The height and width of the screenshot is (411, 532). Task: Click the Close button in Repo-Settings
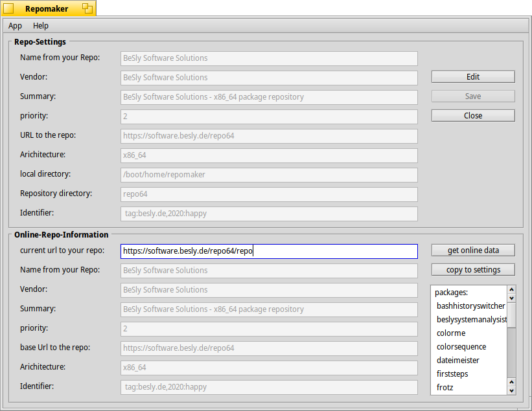(473, 116)
